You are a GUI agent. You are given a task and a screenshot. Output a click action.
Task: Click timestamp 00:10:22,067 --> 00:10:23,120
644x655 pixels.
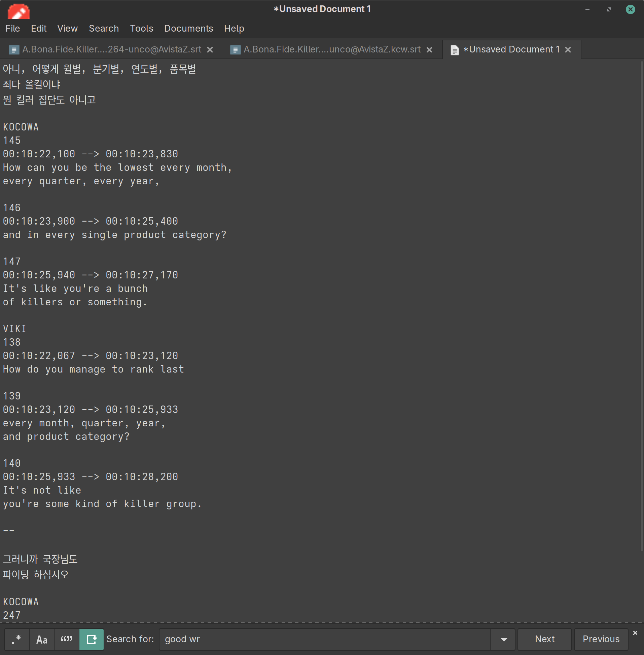(x=90, y=356)
